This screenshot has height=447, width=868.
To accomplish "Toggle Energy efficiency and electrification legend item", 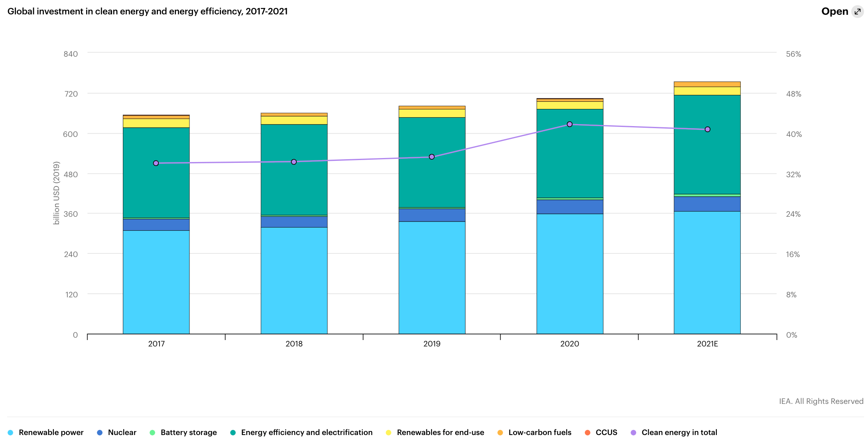I will pos(301,432).
